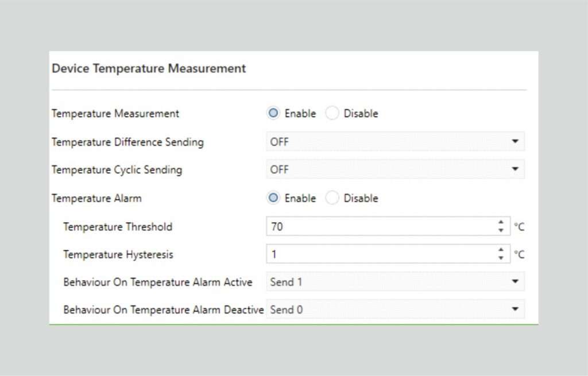Open Behaviour On Temperature Alarm Active dropdown
The image size is (588, 376).
(x=395, y=282)
